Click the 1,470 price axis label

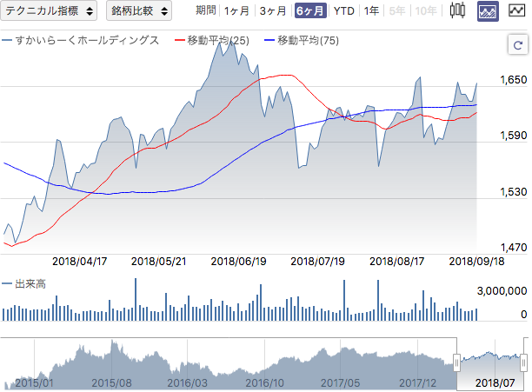(x=514, y=247)
